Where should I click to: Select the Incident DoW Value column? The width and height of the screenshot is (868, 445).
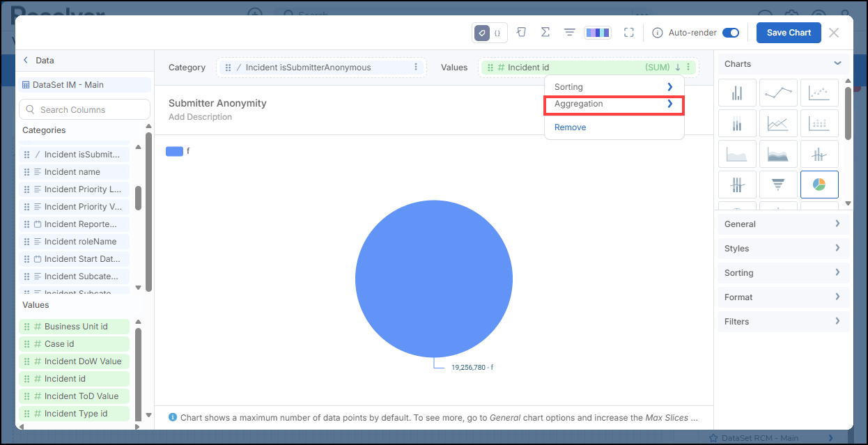point(74,361)
